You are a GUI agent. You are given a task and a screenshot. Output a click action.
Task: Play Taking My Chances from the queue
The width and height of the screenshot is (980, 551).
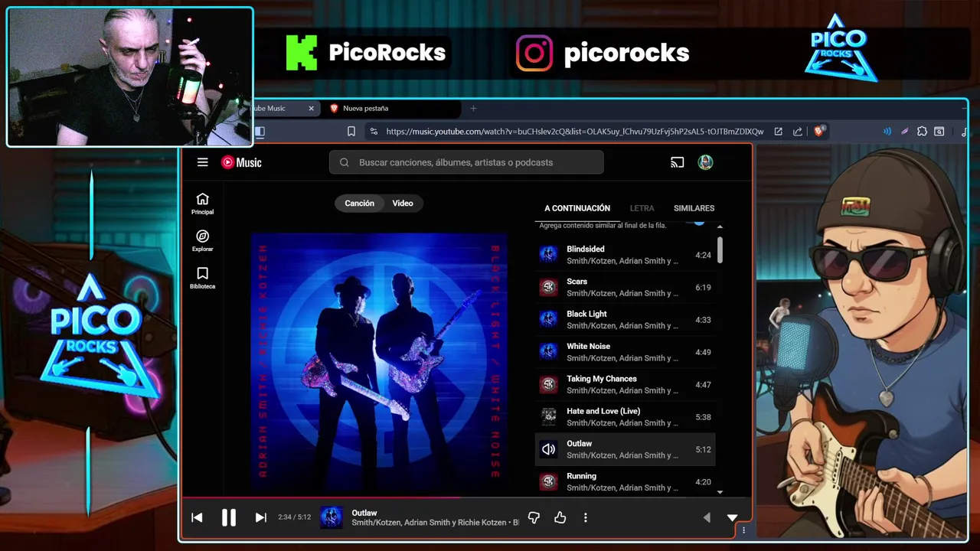[x=625, y=384]
